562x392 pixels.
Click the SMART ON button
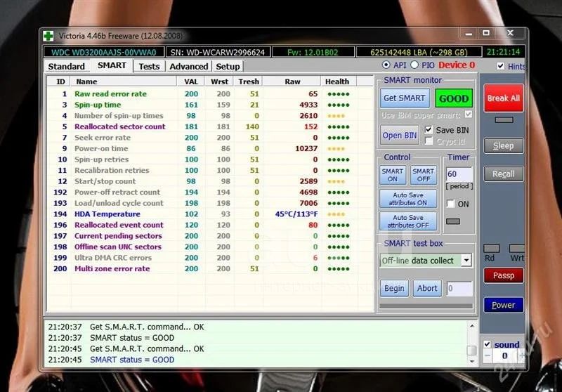(x=393, y=175)
